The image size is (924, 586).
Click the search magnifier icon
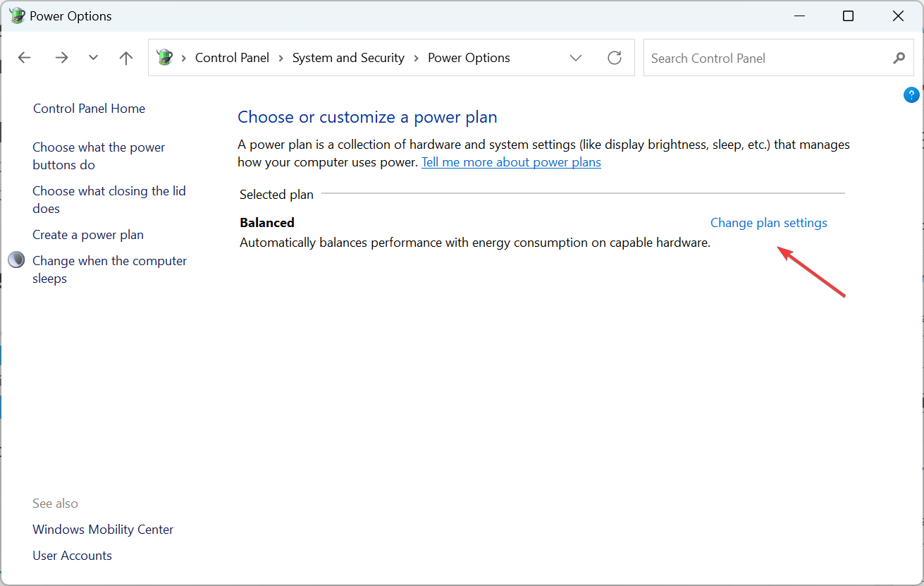point(899,57)
